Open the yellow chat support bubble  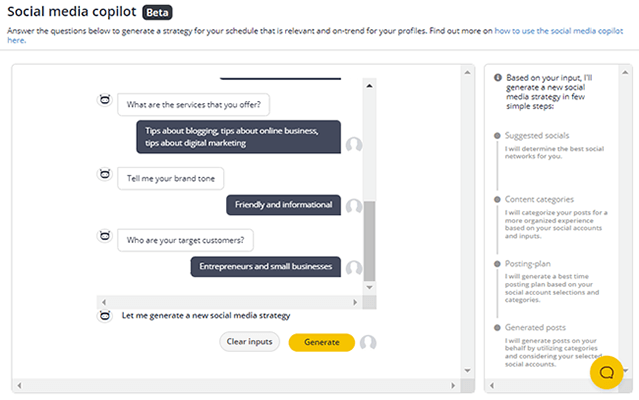606,372
